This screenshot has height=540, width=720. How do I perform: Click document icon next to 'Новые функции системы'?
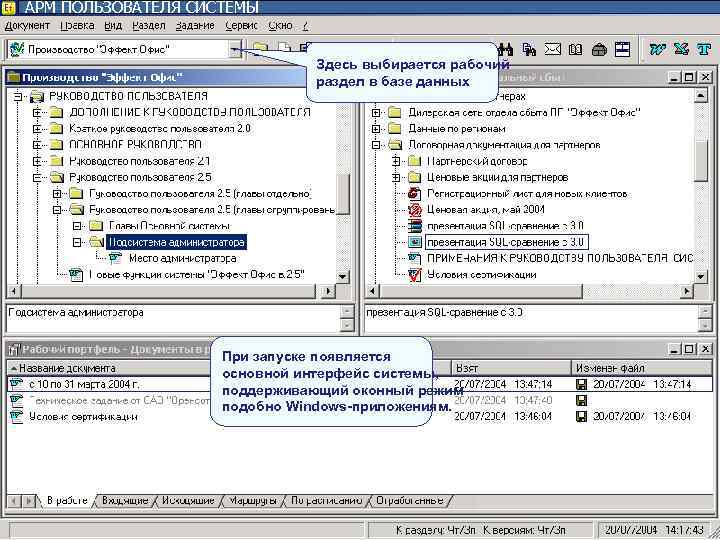(x=76, y=275)
